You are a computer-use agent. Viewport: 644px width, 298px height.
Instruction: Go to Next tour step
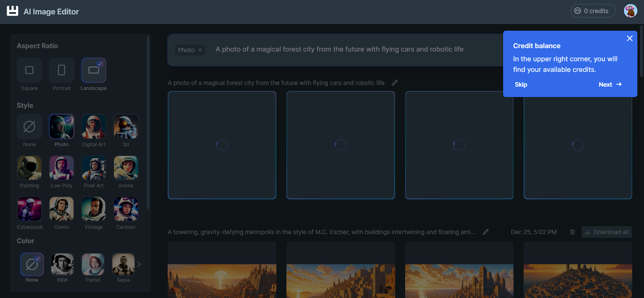click(610, 84)
